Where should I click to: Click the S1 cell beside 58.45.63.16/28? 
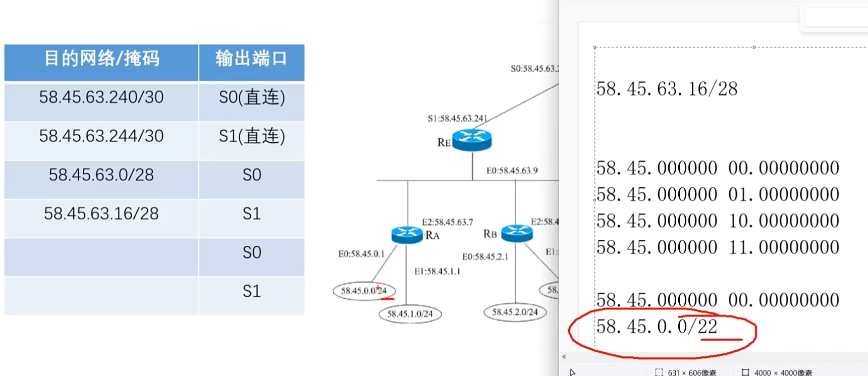(x=252, y=218)
